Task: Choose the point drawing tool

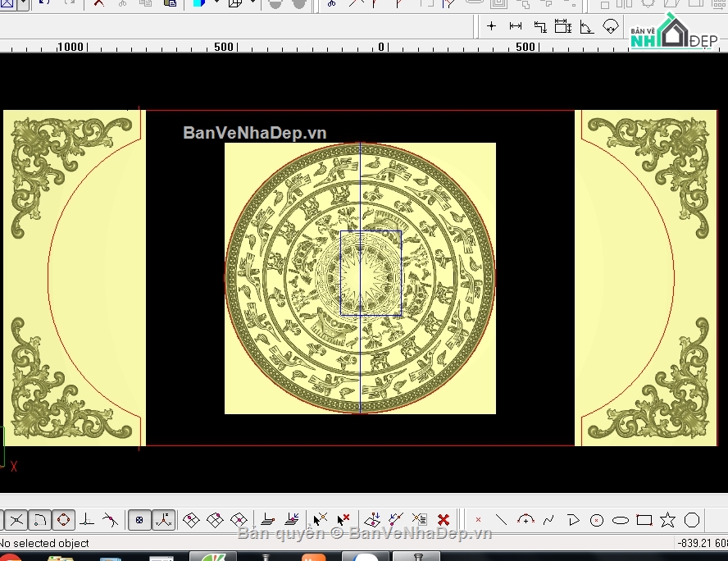Action: [478, 520]
